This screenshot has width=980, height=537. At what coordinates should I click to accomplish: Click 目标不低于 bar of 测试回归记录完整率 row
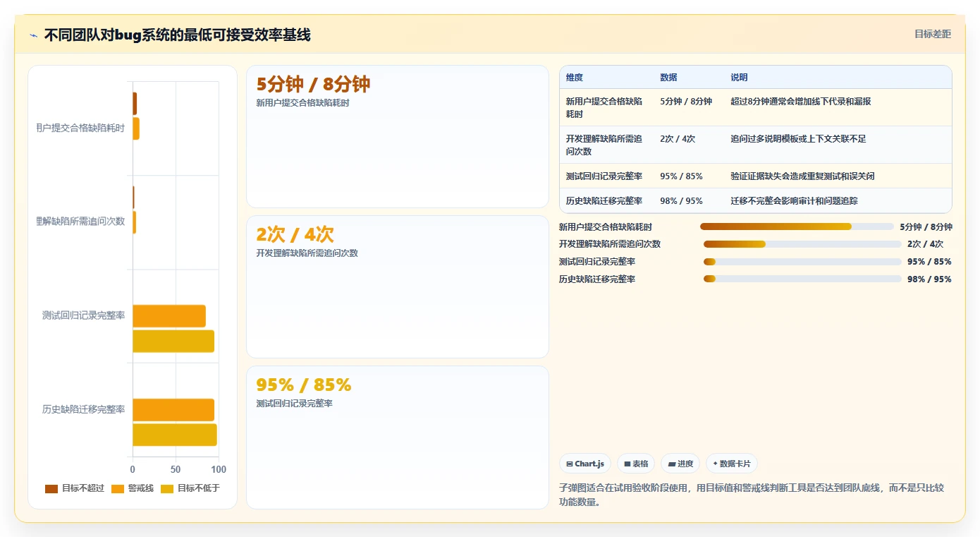tap(173, 342)
